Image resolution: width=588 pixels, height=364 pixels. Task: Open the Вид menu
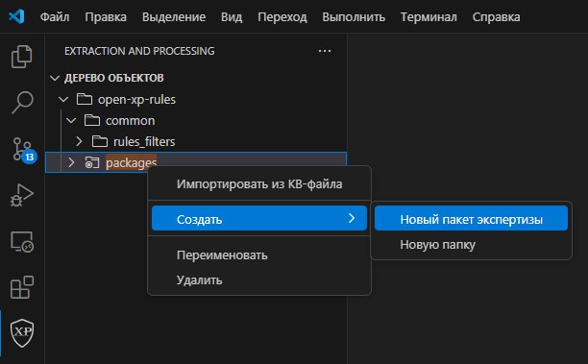coord(232,17)
